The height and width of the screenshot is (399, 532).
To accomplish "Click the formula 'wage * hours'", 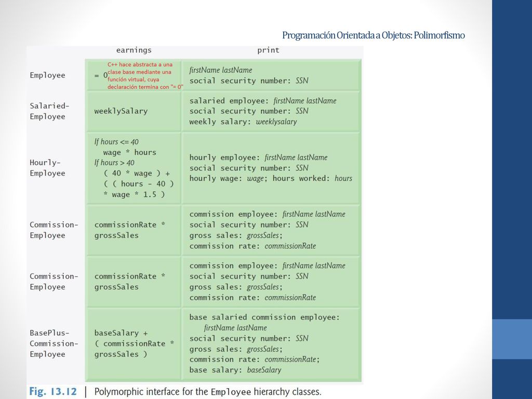I will click(129, 152).
